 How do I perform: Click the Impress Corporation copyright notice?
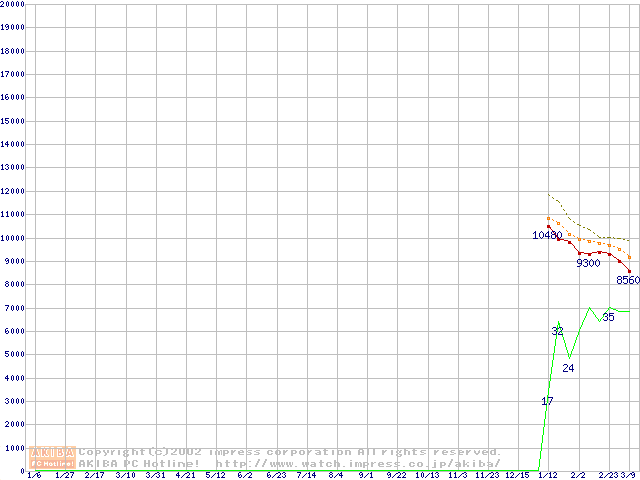(x=290, y=452)
